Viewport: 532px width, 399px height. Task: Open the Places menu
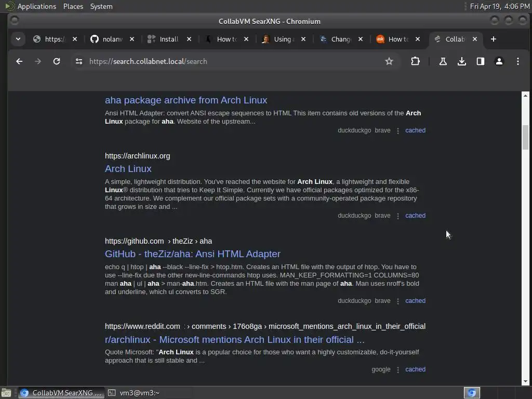tap(73, 6)
